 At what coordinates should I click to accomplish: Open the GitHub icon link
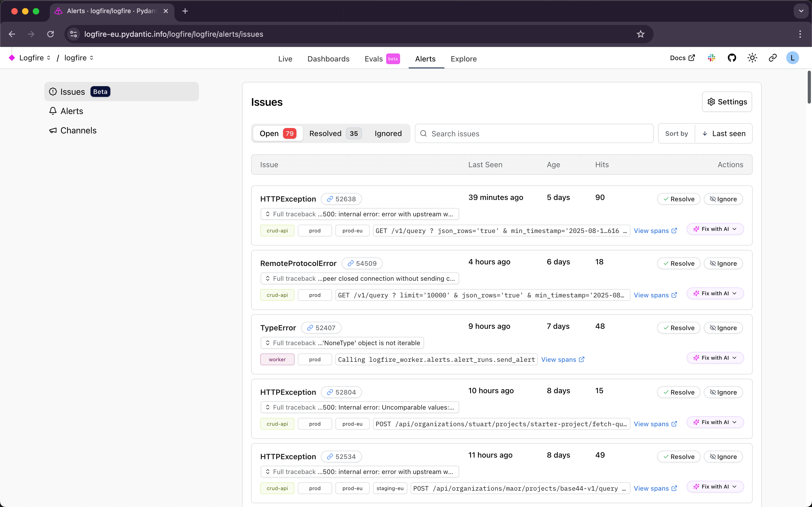coord(732,58)
